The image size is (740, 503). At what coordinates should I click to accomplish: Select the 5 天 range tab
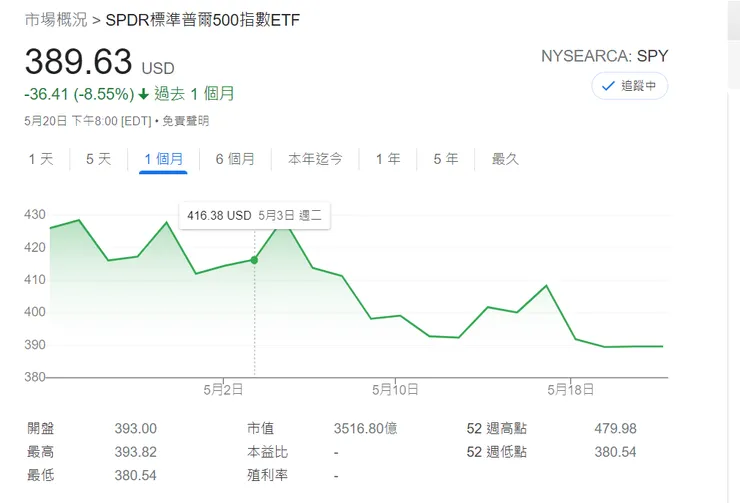click(99, 159)
